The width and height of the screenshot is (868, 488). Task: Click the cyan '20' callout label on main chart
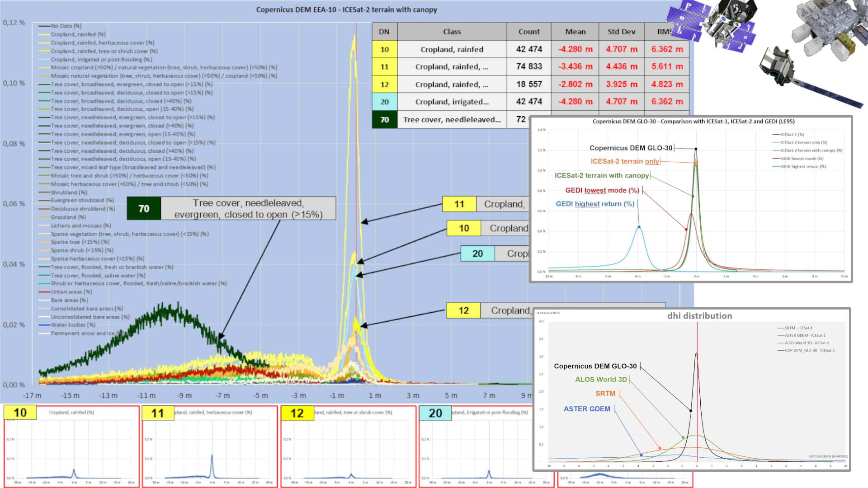(477, 253)
